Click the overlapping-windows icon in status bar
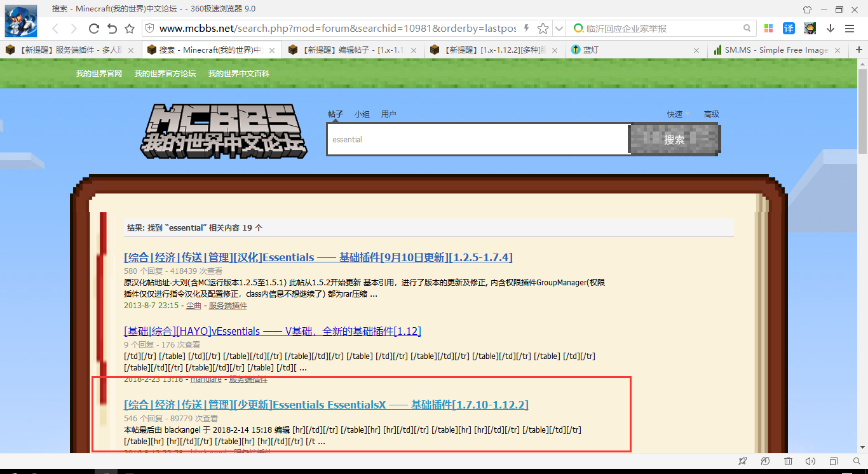Image resolution: width=868 pixels, height=474 pixels. 834,461
